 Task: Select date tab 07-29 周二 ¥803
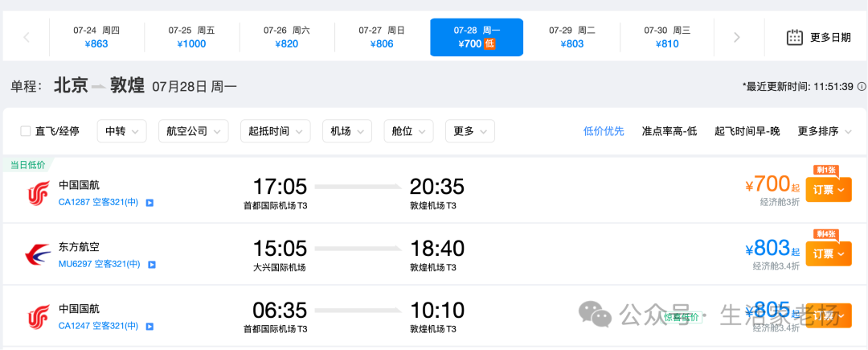click(x=572, y=38)
